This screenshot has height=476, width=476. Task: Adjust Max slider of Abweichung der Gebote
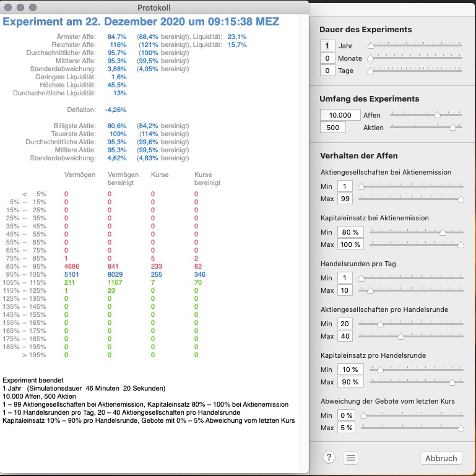click(461, 428)
